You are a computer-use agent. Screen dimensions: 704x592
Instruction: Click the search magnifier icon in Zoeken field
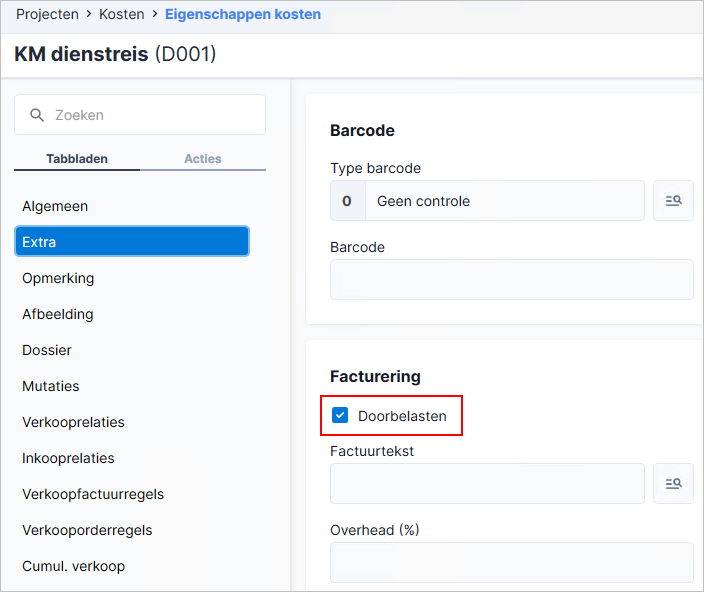click(x=37, y=115)
